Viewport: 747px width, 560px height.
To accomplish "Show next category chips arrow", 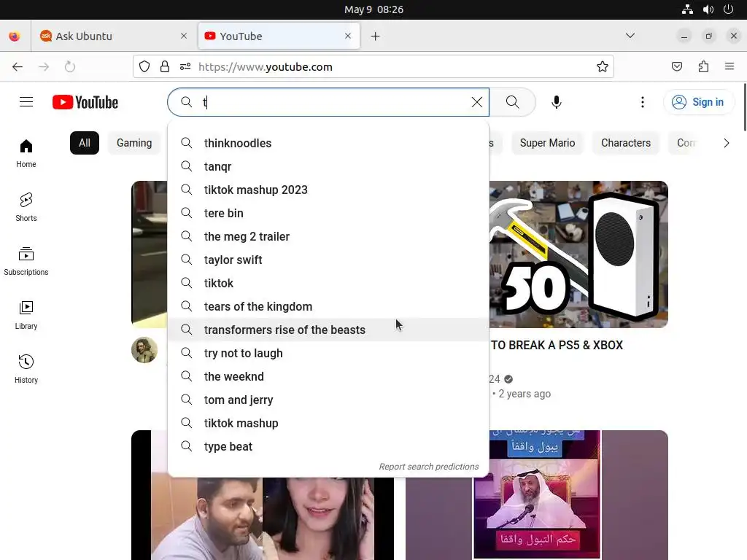I will [x=726, y=143].
